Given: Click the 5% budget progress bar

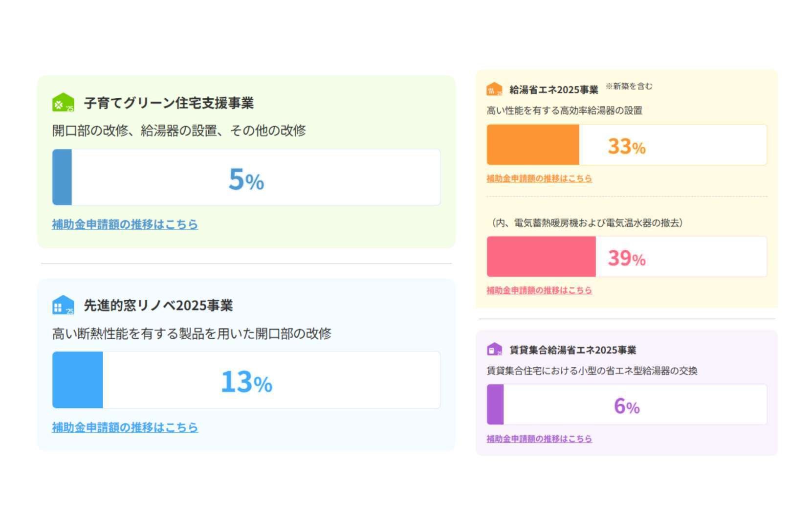Looking at the screenshot, I should [246, 177].
